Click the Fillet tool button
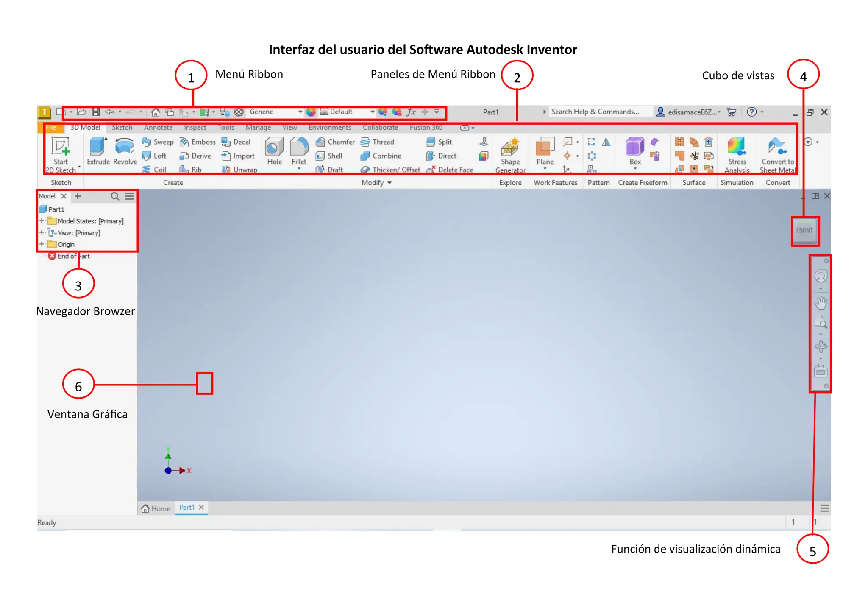Screen dimensions: 868x614 click(x=299, y=153)
